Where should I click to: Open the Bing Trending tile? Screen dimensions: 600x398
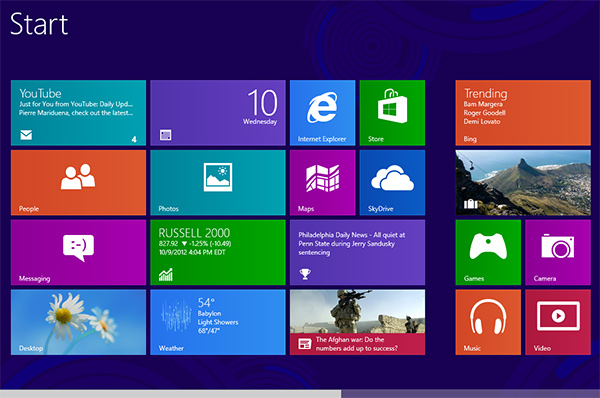click(523, 113)
